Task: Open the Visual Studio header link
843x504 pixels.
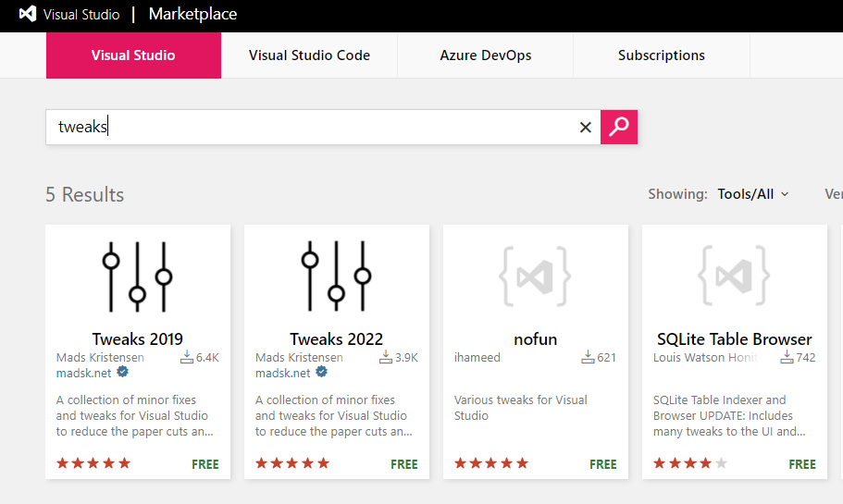Action: coord(81,15)
